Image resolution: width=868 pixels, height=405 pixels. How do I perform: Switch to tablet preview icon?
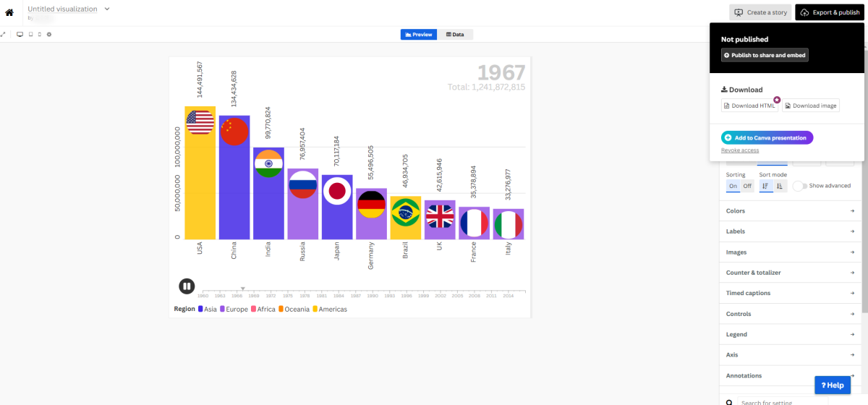click(x=30, y=34)
